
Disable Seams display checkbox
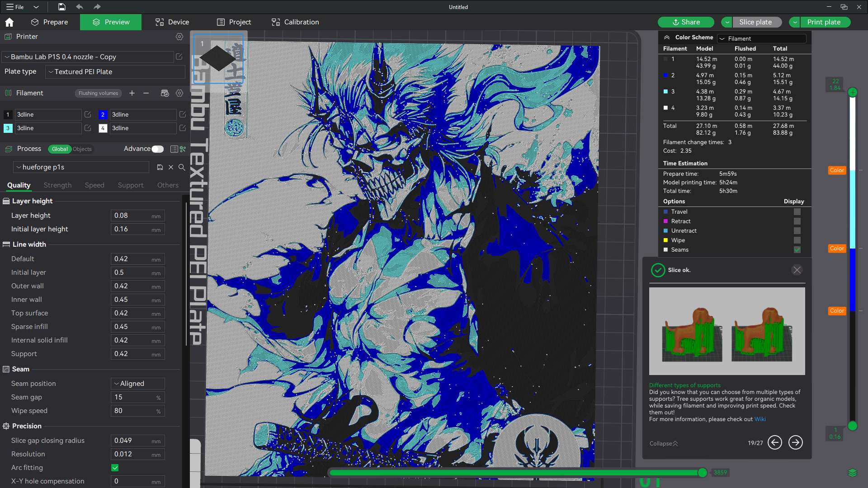(797, 249)
